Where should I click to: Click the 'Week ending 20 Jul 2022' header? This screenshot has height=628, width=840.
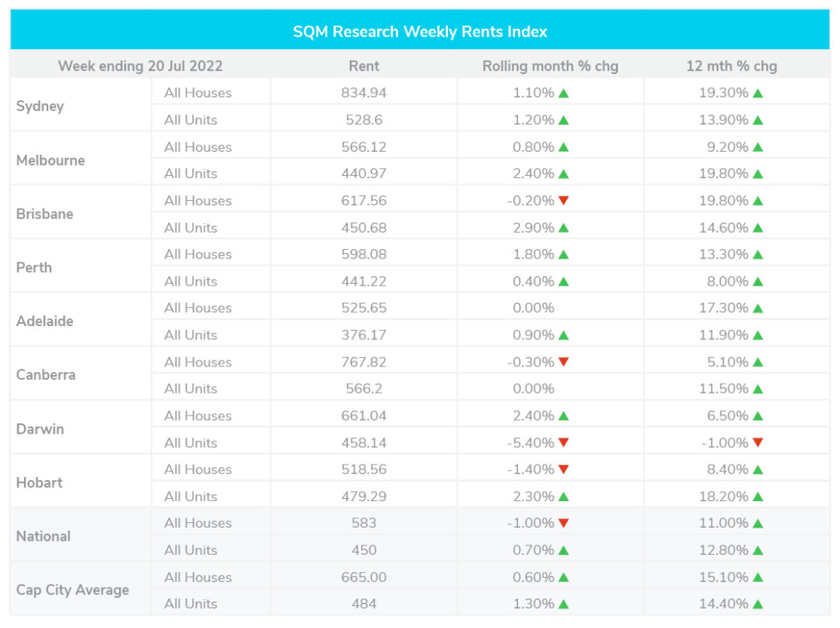pos(140,66)
